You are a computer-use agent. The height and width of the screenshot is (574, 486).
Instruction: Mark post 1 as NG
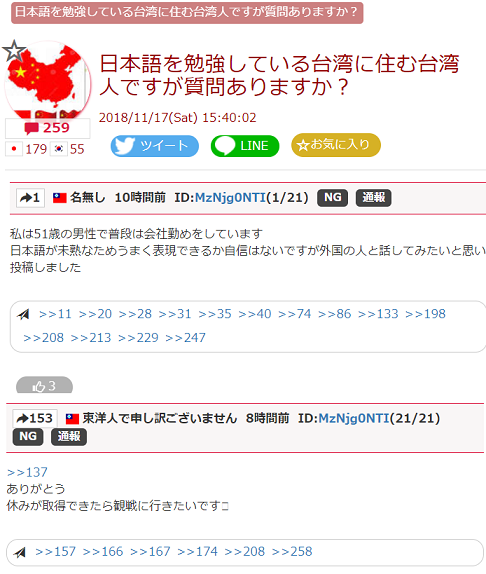pos(332,198)
